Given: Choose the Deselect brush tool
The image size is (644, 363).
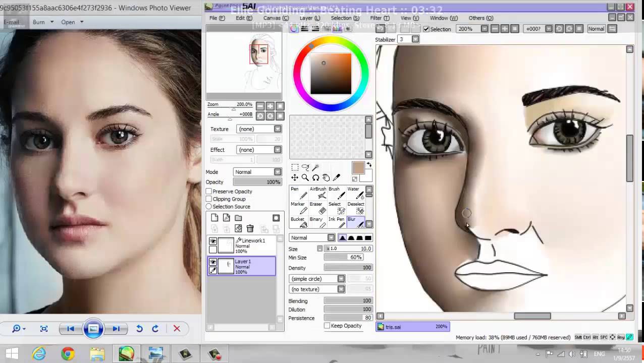Looking at the screenshot, I should click(x=355, y=208).
